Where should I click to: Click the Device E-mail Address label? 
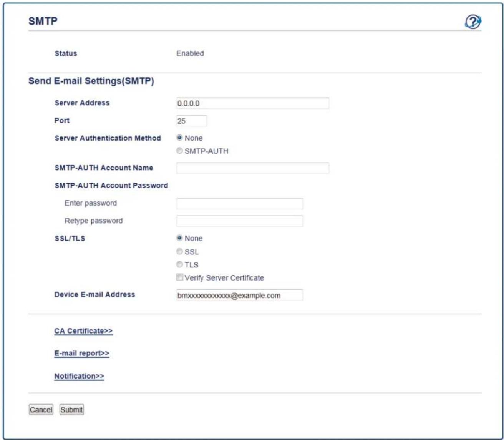pos(94,295)
